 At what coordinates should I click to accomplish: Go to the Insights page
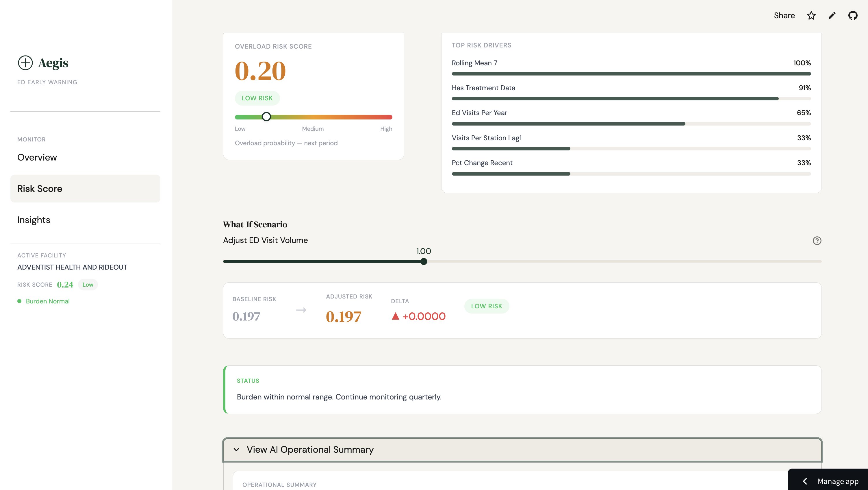coord(34,220)
